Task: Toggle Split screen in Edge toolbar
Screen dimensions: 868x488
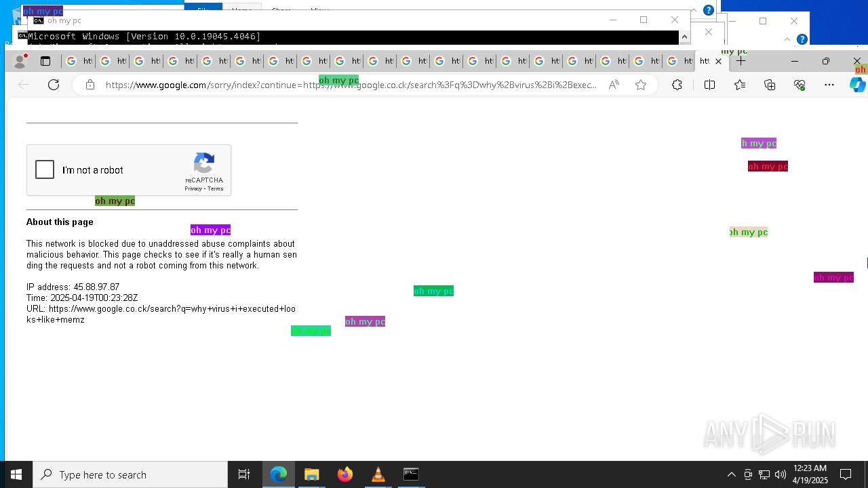Action: 709,85
